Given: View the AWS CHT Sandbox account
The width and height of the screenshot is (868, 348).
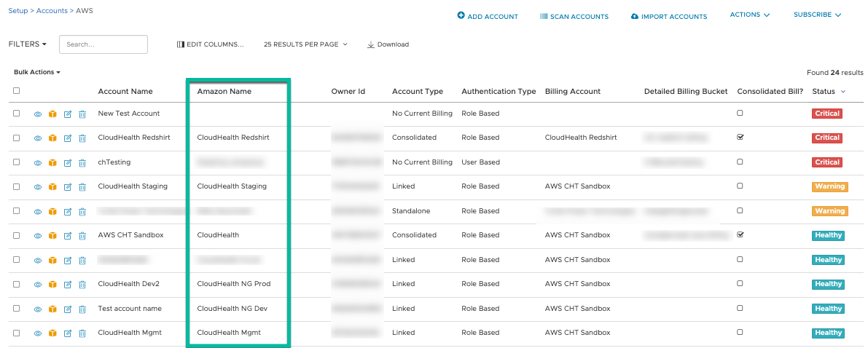Looking at the screenshot, I should [38, 236].
